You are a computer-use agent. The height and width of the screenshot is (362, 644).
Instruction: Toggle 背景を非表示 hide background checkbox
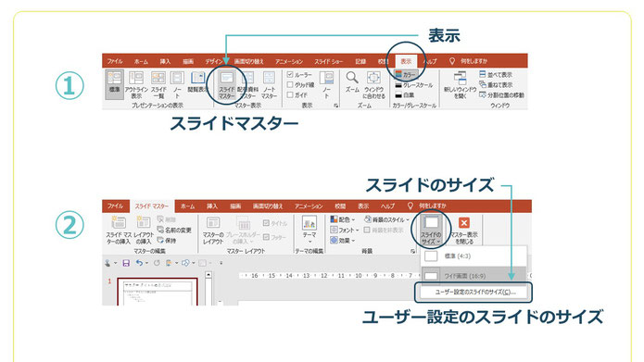pos(367,230)
